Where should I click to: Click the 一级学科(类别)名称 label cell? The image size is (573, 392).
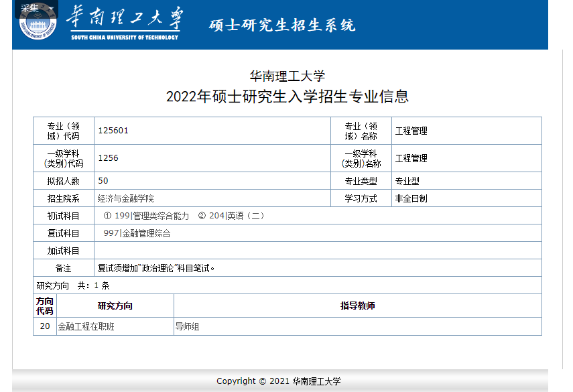[361, 158]
